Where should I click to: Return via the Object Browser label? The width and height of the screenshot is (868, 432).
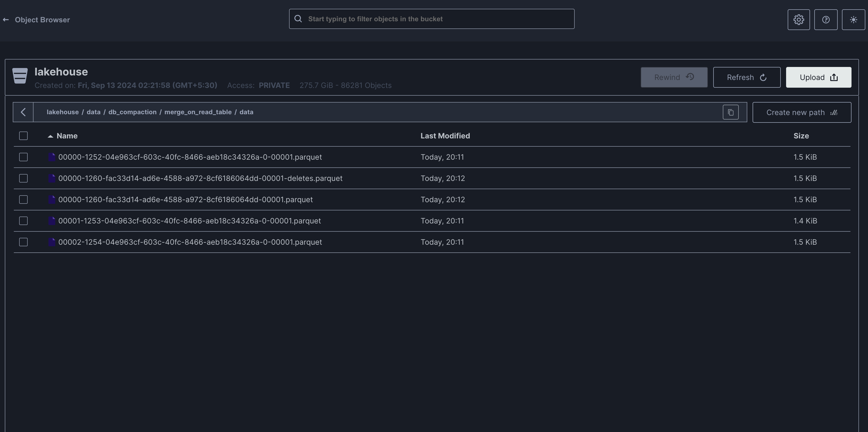coord(42,20)
